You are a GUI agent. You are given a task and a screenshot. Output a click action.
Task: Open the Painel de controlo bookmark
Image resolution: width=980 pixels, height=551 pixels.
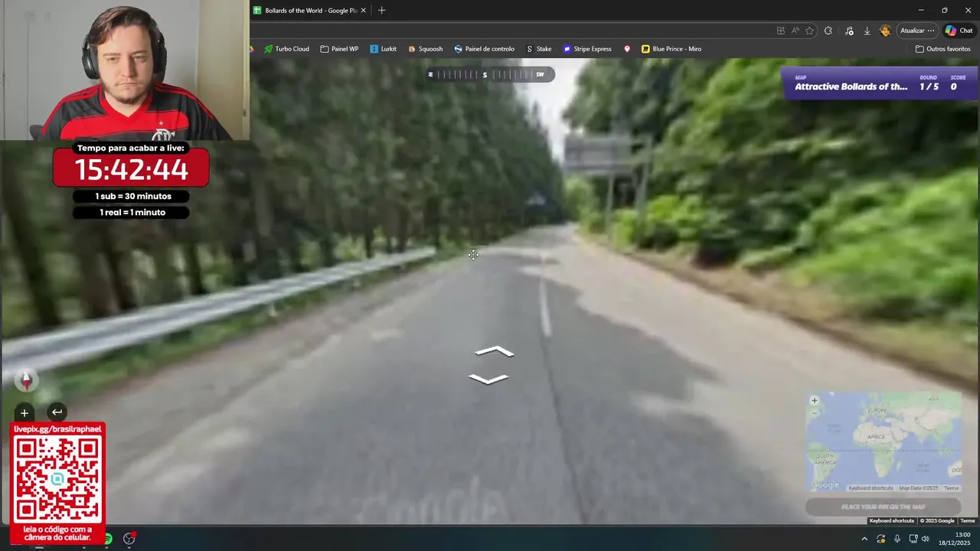pos(484,49)
